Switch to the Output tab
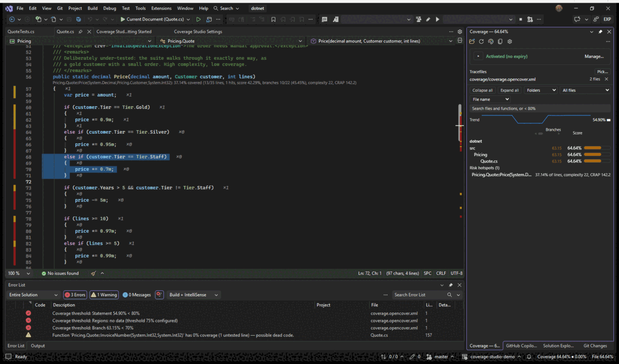The height and width of the screenshot is (364, 619). click(38, 346)
